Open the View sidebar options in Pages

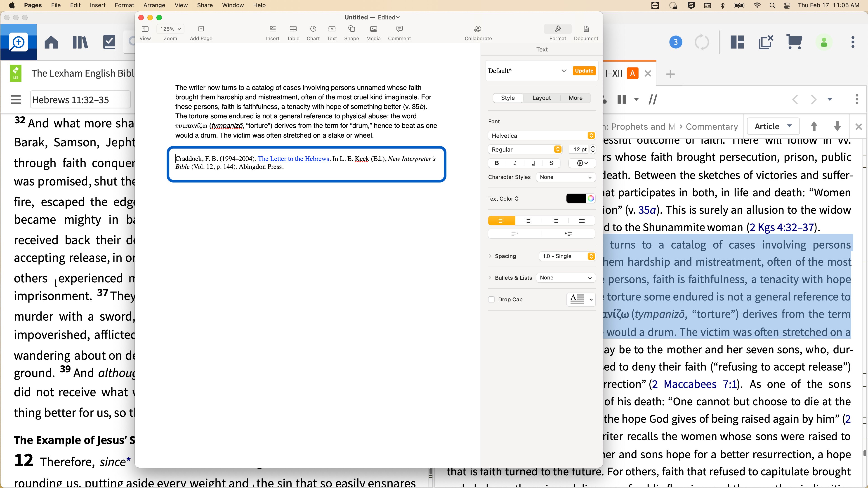tap(145, 33)
